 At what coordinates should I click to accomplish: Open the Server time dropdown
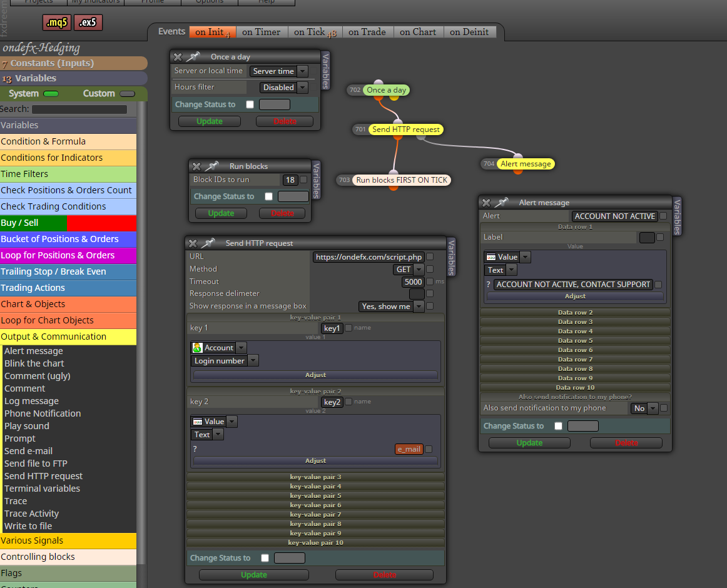click(x=278, y=71)
